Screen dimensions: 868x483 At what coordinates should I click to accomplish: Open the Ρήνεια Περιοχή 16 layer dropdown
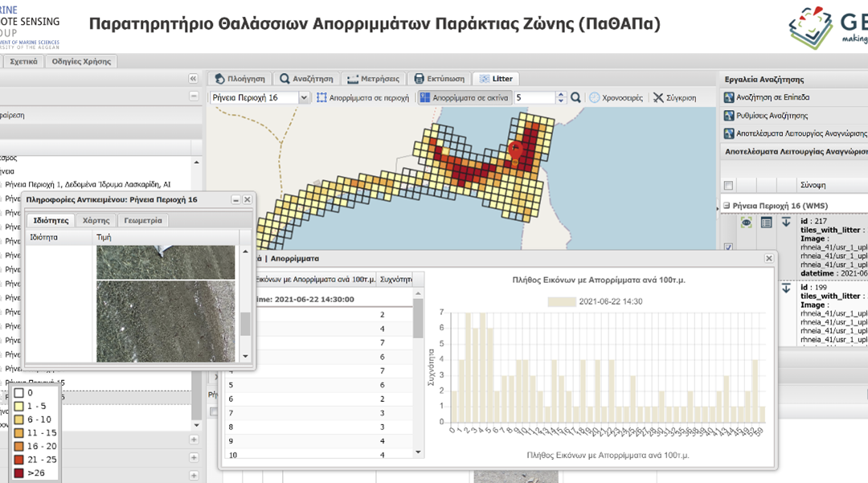coord(304,97)
